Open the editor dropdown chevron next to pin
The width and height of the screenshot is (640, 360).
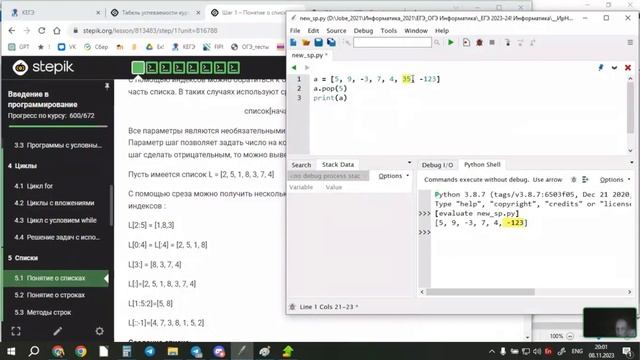pyautogui.click(x=614, y=68)
